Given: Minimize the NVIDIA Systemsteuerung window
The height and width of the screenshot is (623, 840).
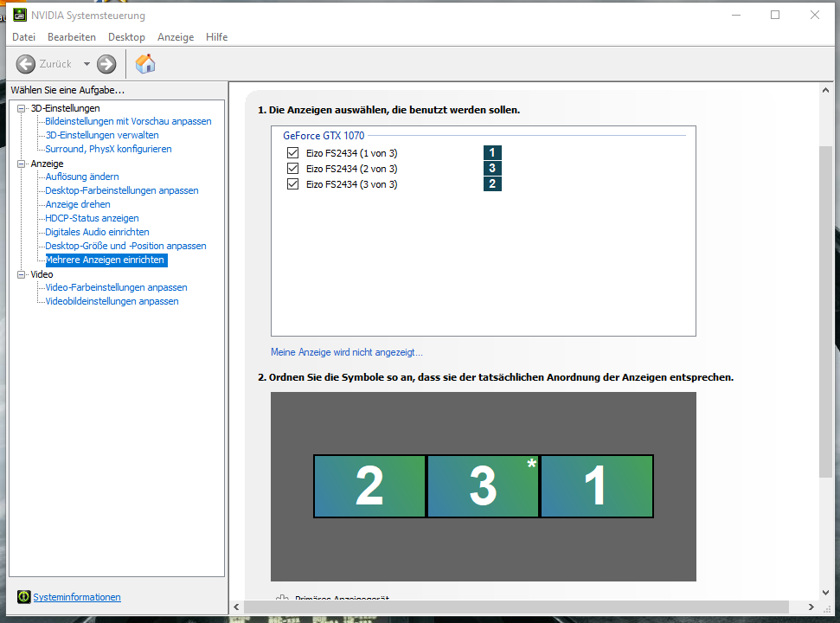Looking at the screenshot, I should point(736,15).
